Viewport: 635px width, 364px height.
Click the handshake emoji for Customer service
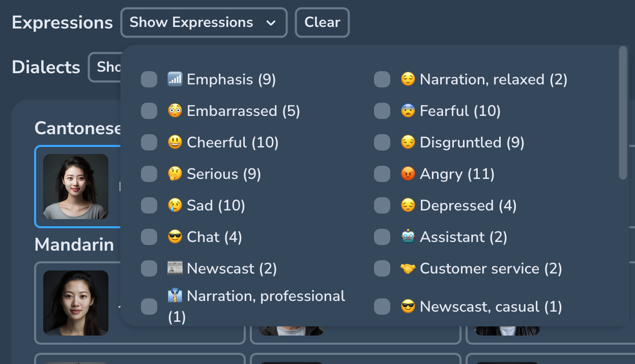click(408, 268)
